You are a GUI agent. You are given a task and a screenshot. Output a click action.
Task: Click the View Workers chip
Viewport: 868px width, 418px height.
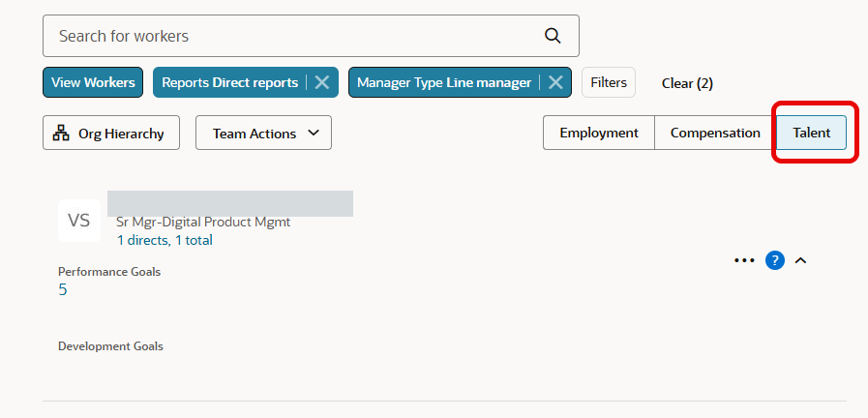pyautogui.click(x=93, y=82)
